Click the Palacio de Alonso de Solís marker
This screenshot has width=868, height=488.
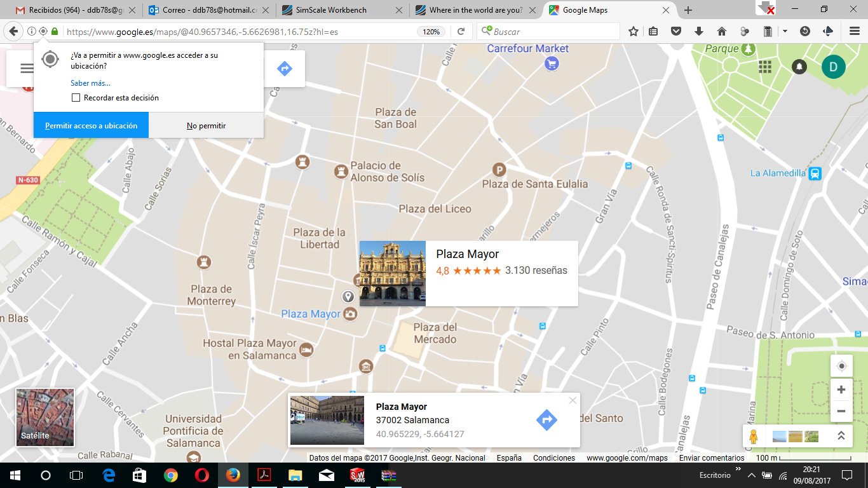coord(342,170)
